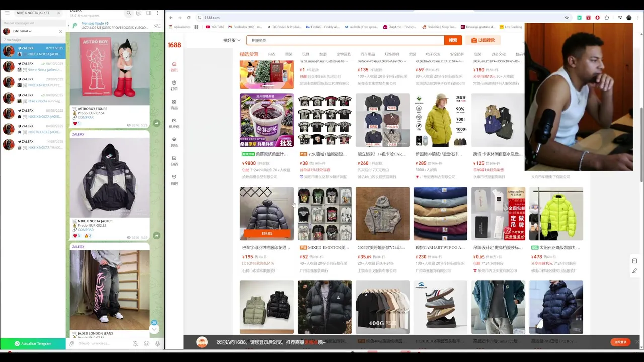644x362 pixels.
Task: Click the attachment paperclip icon
Action: click(x=72, y=344)
